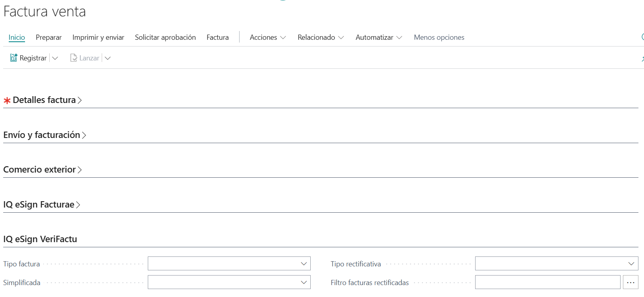The image size is (644, 297).
Task: Expand the Detalles factura section
Action: click(47, 100)
